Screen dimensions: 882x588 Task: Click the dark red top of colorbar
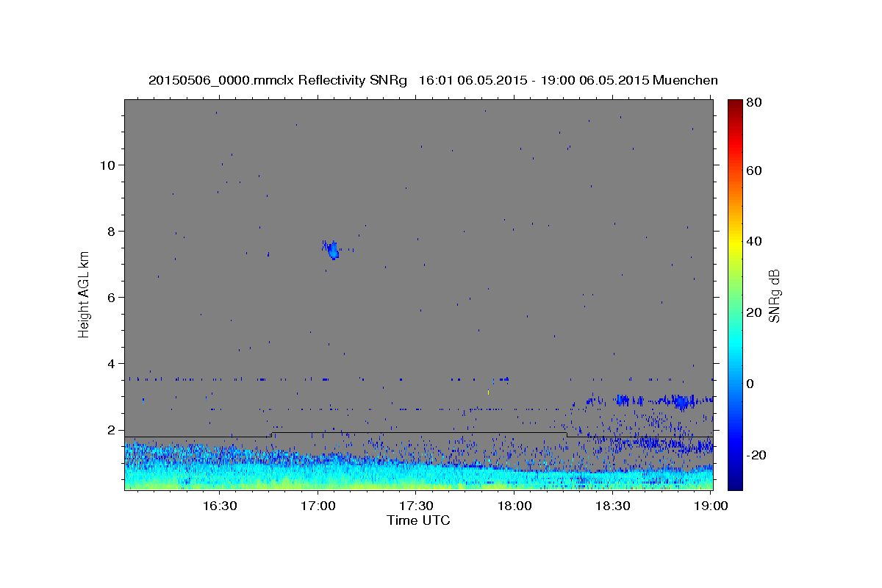[x=735, y=104]
